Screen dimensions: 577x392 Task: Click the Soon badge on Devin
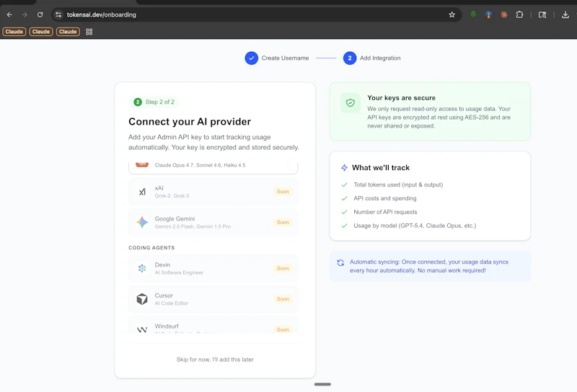(283, 268)
